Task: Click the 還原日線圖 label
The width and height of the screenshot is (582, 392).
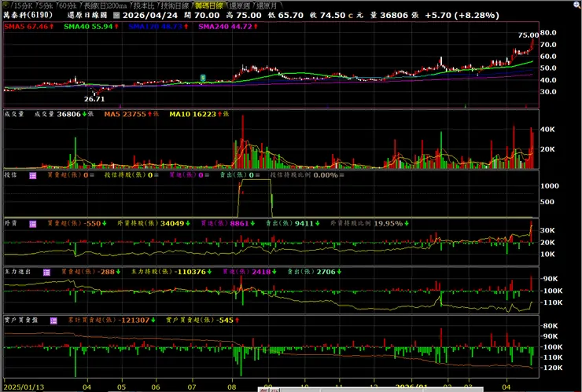Action: pyautogui.click(x=87, y=16)
